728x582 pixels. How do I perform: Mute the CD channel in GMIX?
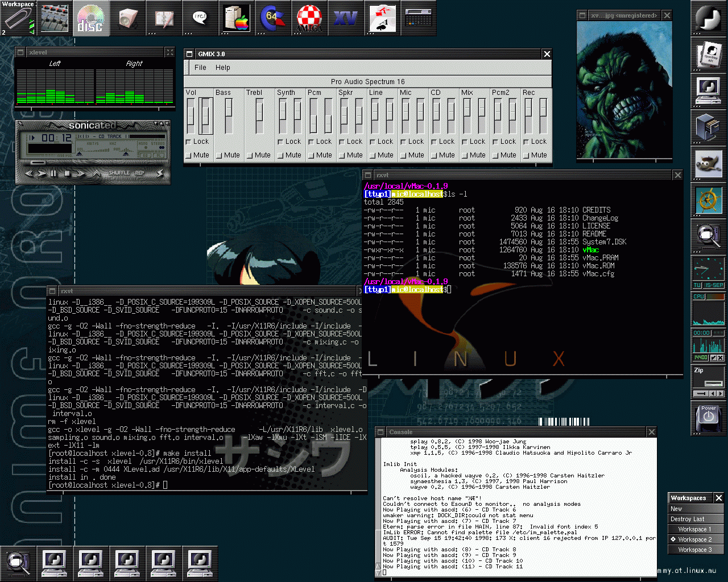435,155
